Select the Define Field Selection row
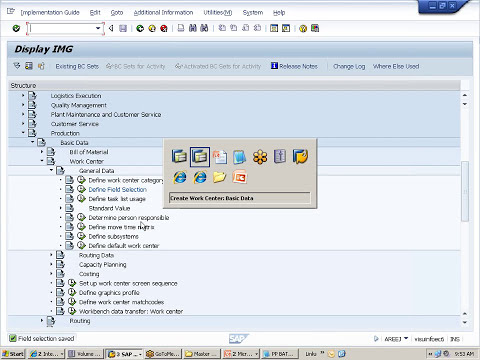 pos(117,189)
